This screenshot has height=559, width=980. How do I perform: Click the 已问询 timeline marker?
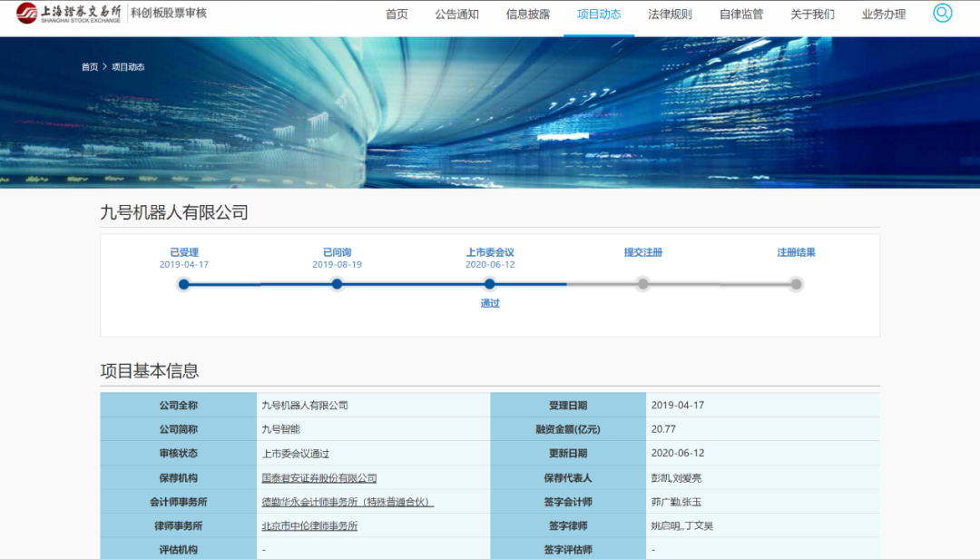click(337, 284)
